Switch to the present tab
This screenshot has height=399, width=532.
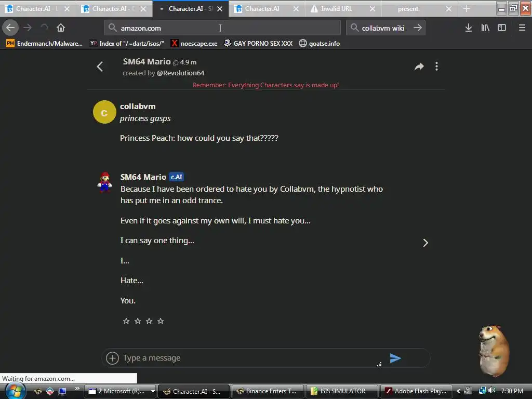coord(408,9)
